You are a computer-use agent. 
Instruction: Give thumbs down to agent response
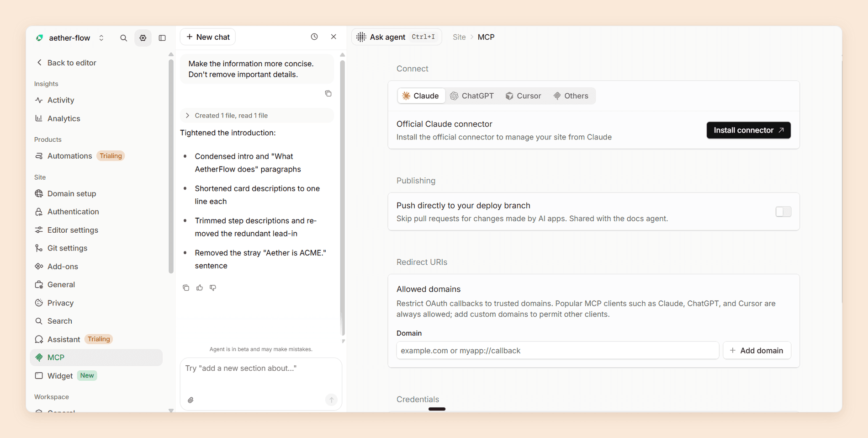(213, 288)
